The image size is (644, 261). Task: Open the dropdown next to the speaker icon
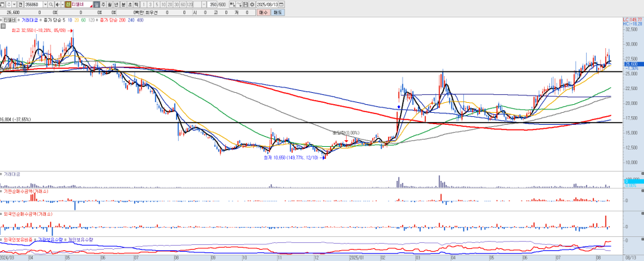63,4
